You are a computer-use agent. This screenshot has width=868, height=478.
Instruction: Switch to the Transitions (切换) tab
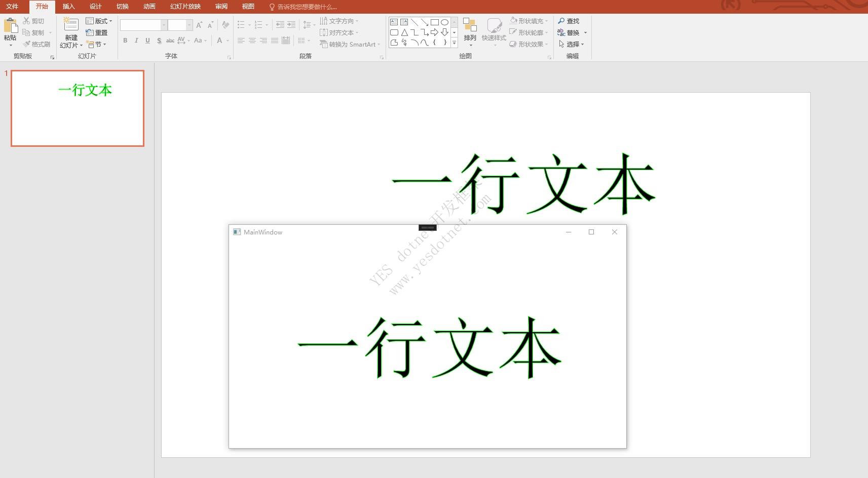click(122, 7)
